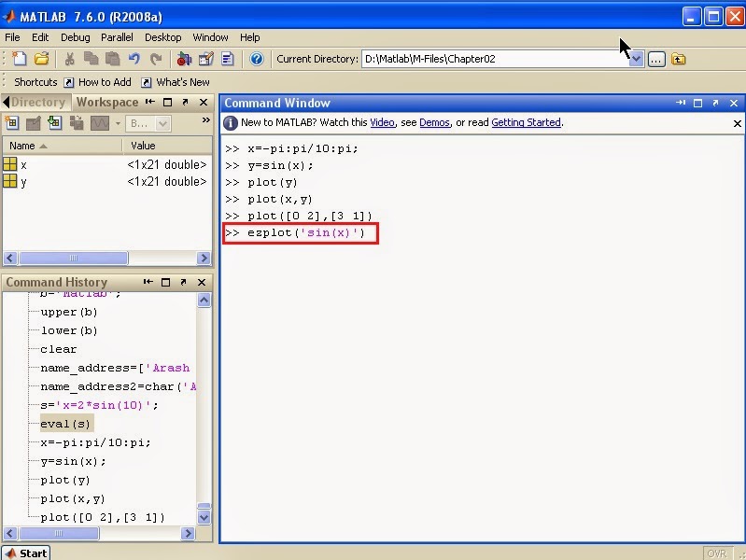Undock the Workspace panel
746x560 pixels.
[x=186, y=102]
